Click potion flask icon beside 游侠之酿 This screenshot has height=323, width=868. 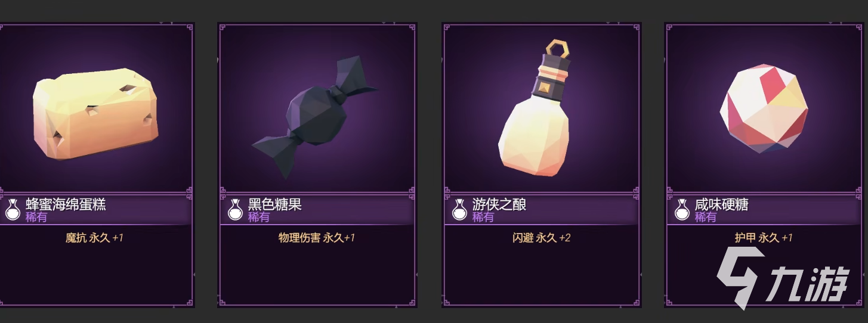[x=459, y=209]
